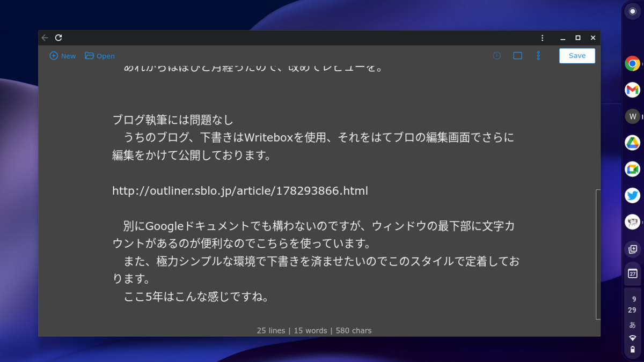Open the window's white three-dot app menu

click(x=542, y=38)
